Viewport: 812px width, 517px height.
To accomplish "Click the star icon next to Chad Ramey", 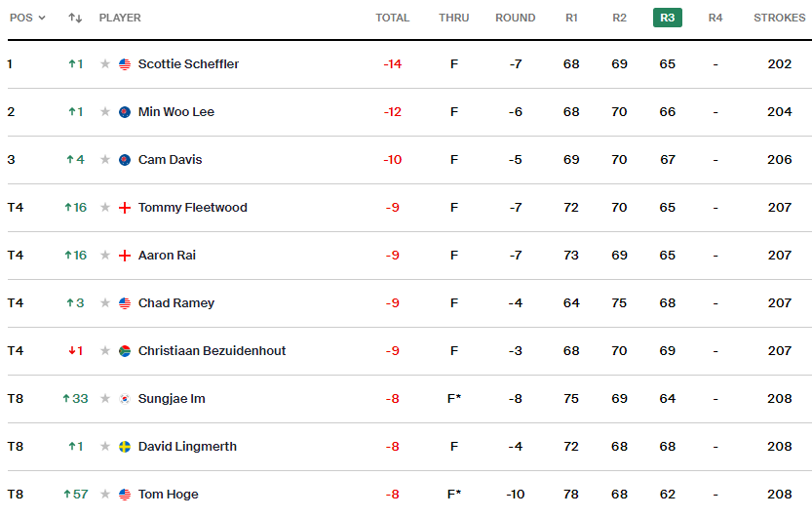I will (105, 303).
